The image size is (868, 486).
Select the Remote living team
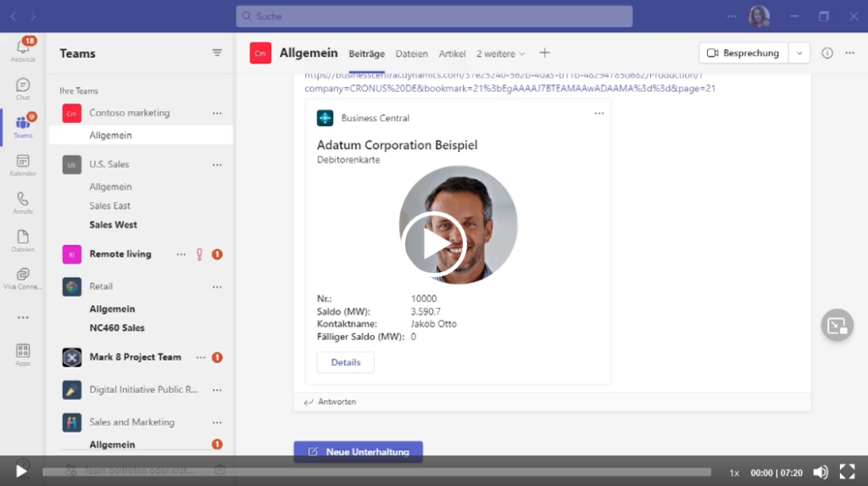120,254
